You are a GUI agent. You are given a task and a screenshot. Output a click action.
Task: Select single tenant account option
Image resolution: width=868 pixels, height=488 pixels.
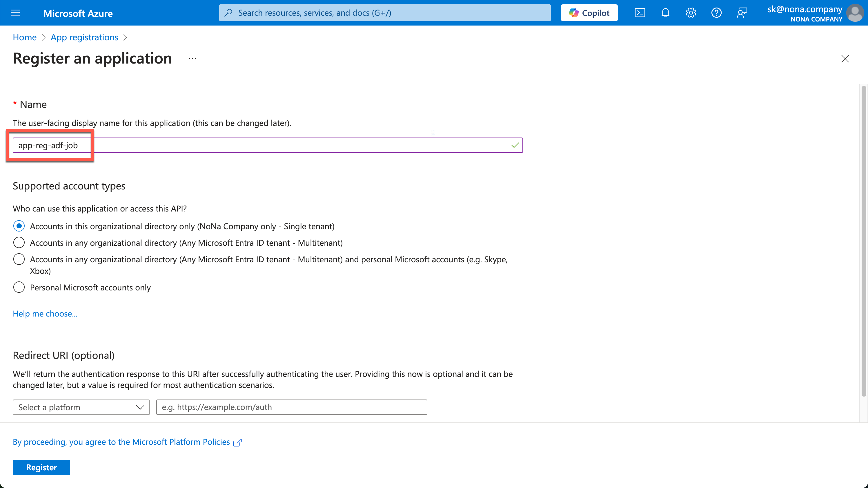[x=19, y=226]
